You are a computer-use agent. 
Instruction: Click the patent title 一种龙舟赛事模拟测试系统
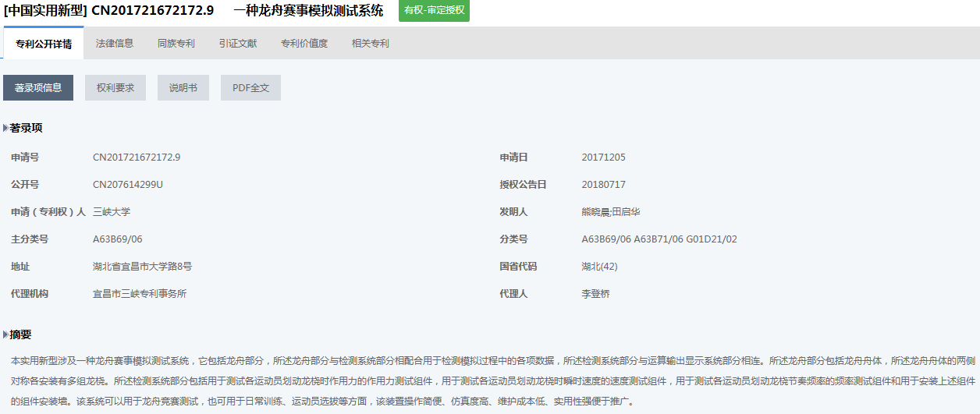click(x=308, y=11)
